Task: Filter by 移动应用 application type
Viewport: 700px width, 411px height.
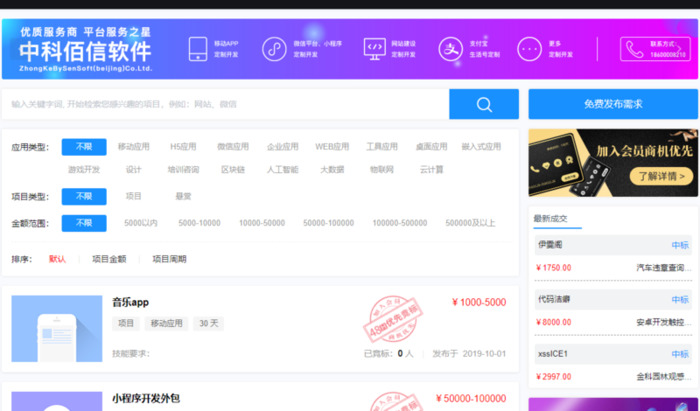Action: (x=133, y=147)
